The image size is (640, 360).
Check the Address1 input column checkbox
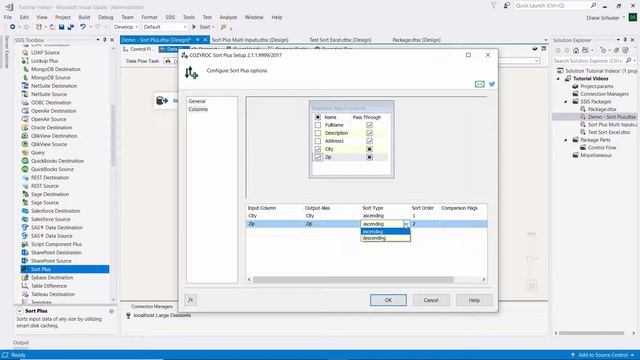pyautogui.click(x=318, y=141)
